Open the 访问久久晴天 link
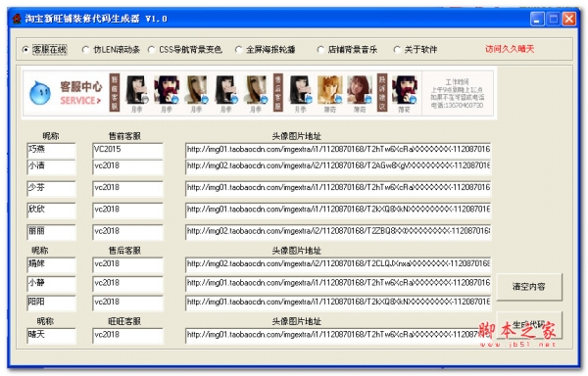Viewport: 588px width, 376px height. pos(510,49)
